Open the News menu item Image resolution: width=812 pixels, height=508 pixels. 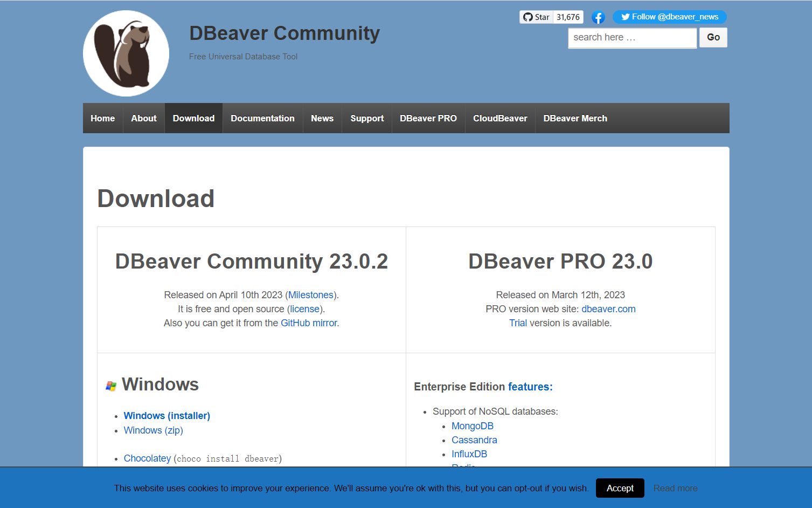point(322,118)
